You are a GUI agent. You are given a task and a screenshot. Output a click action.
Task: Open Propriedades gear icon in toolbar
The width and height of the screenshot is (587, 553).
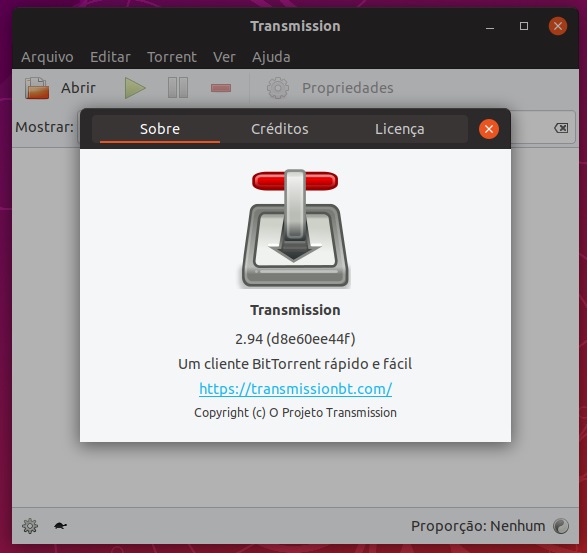tap(278, 88)
